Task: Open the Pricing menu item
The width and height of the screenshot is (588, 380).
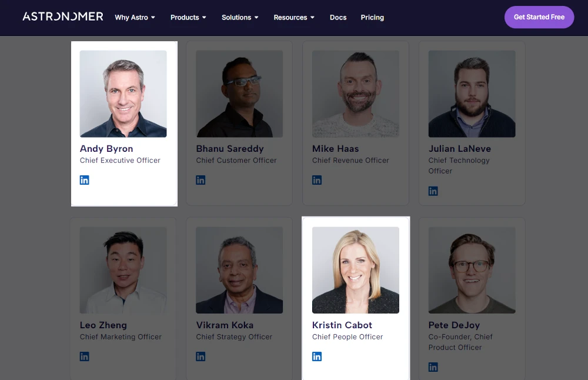Action: (x=372, y=17)
